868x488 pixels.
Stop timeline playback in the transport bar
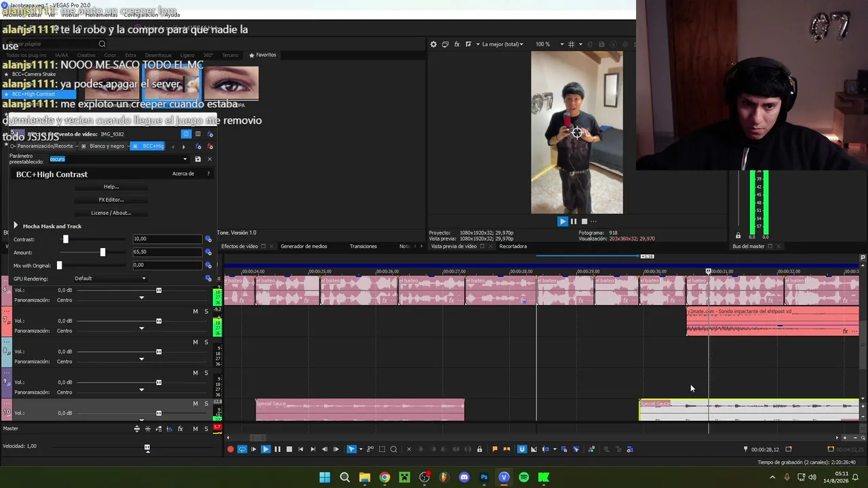pyautogui.click(x=289, y=449)
